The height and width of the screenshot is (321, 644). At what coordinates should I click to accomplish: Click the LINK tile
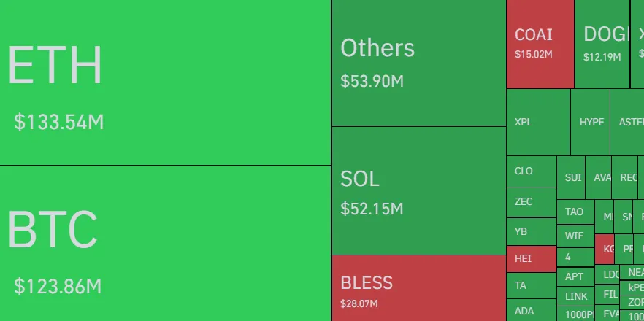pyautogui.click(x=575, y=296)
